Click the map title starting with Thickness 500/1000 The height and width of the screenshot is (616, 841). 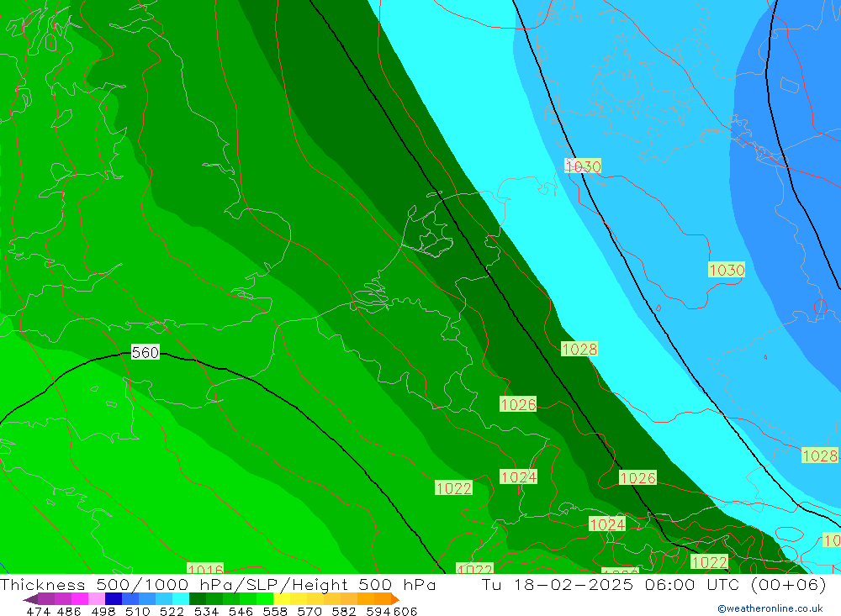[x=218, y=584]
